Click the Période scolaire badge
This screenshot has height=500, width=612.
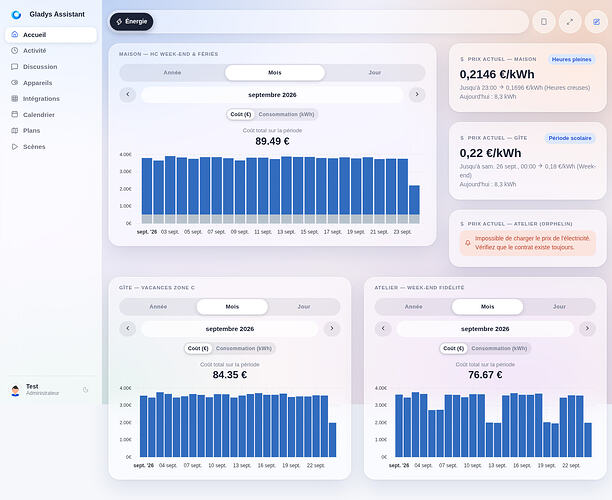(570, 138)
